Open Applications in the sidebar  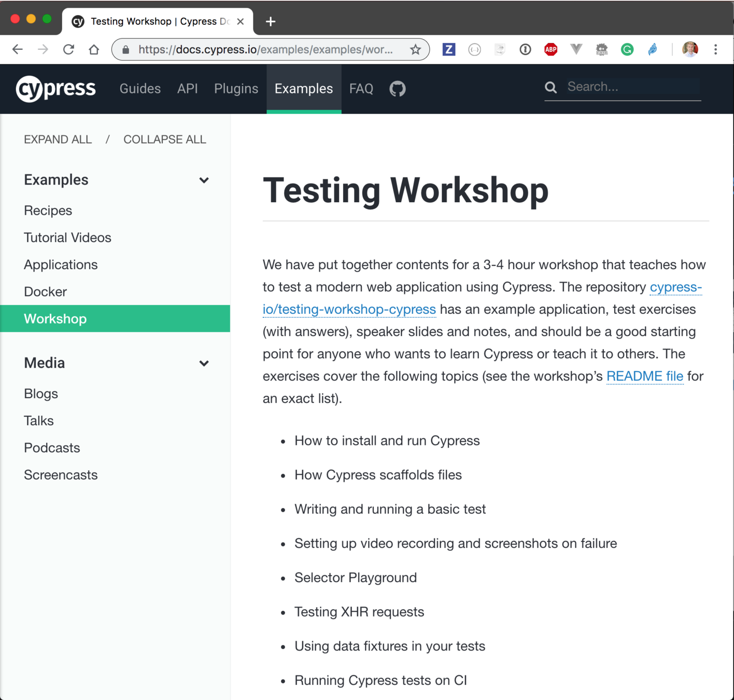(x=61, y=264)
